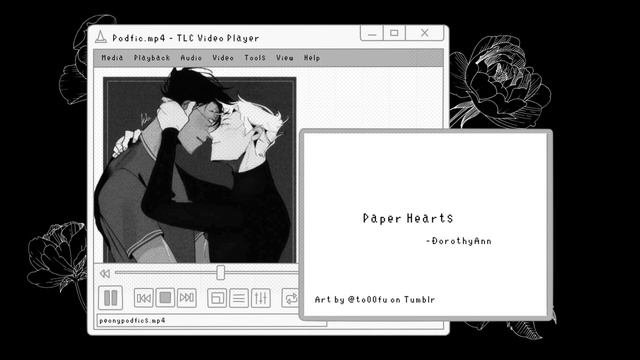Click the Paper Hearts title text
The width and height of the screenshot is (640, 360).
tap(408, 218)
